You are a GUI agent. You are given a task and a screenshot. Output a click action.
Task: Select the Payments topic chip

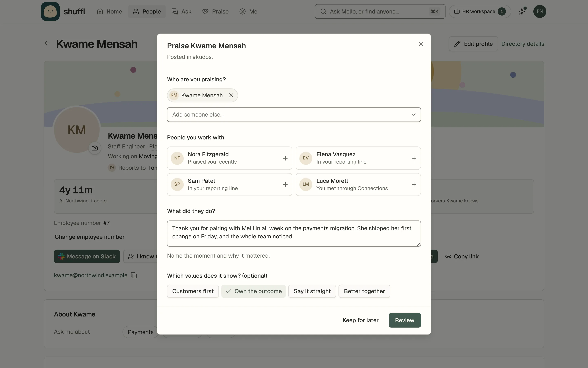tap(140, 332)
